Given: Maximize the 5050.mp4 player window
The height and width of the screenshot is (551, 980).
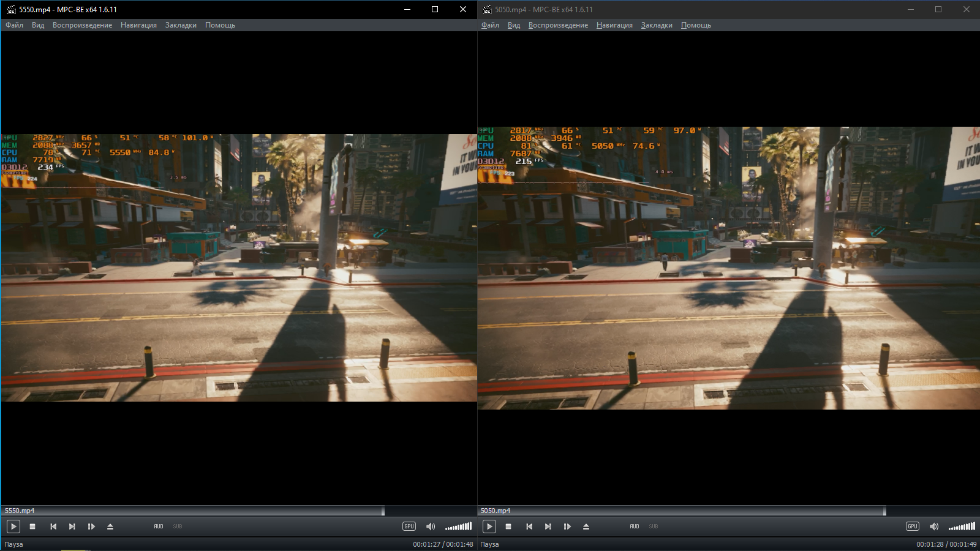Looking at the screenshot, I should tap(938, 9).
